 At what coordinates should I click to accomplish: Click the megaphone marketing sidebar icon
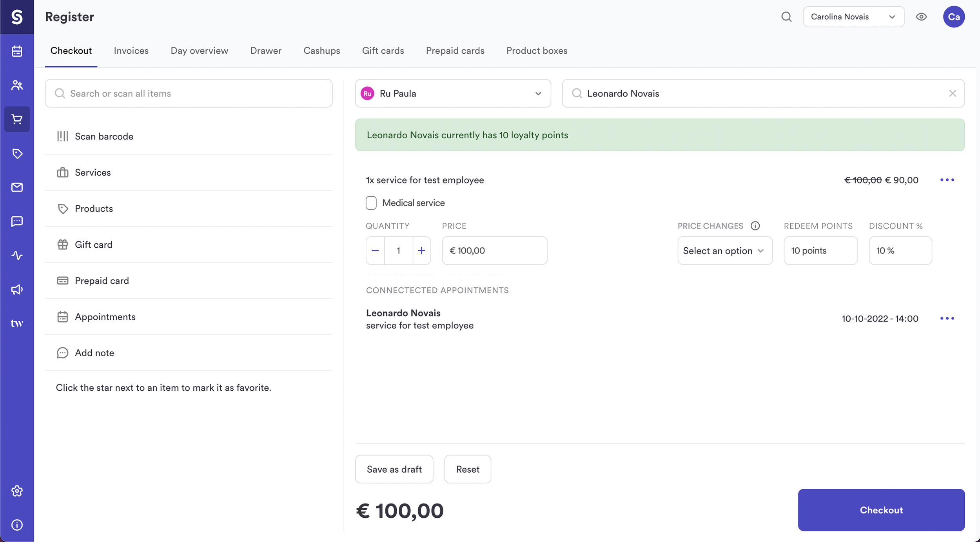[x=17, y=290]
